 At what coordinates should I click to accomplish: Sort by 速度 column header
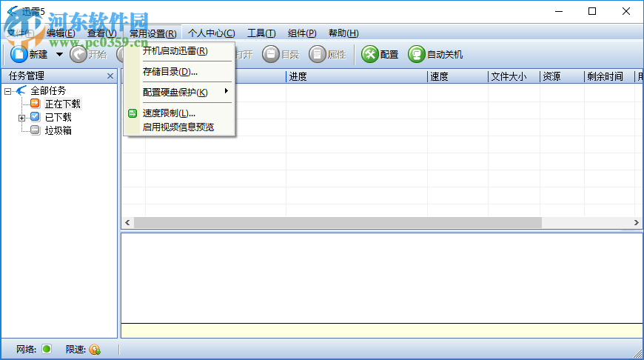(457, 76)
